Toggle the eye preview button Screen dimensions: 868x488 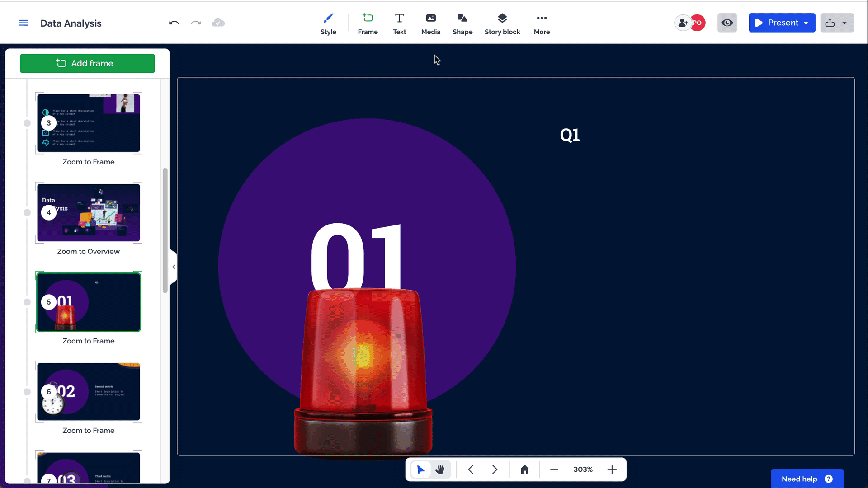pos(727,23)
